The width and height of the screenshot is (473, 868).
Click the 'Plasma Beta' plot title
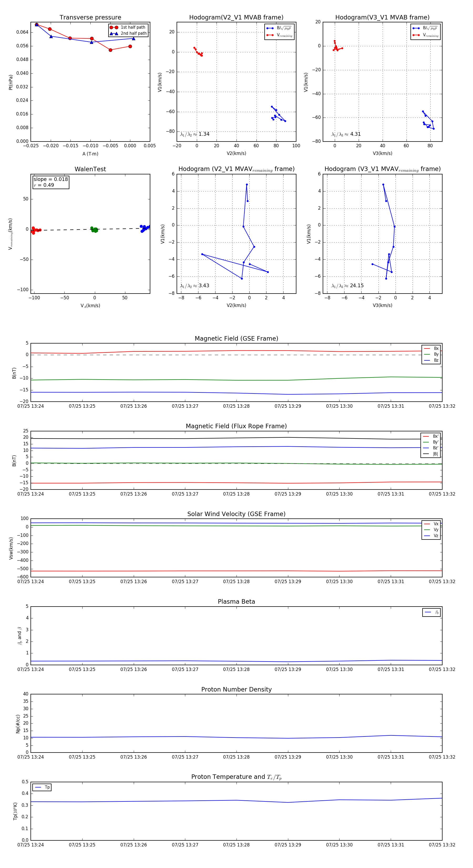click(236, 602)
